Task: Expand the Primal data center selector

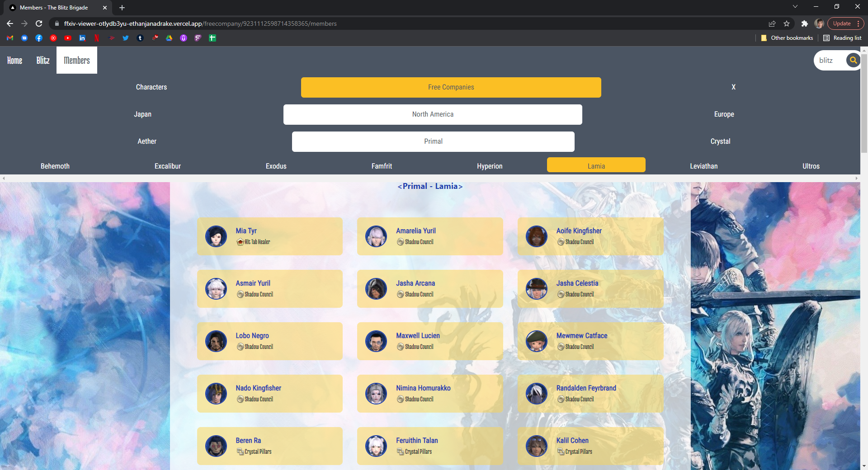Action: [x=433, y=141]
